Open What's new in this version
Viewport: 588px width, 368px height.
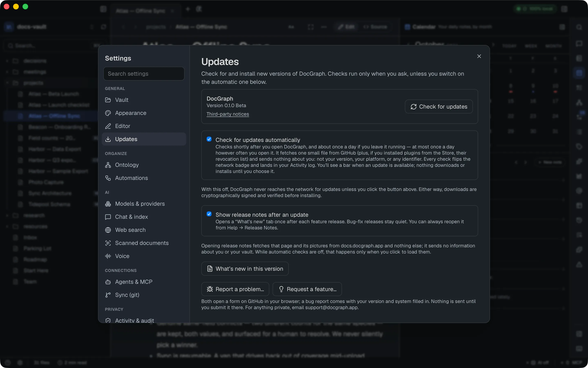coord(245,269)
